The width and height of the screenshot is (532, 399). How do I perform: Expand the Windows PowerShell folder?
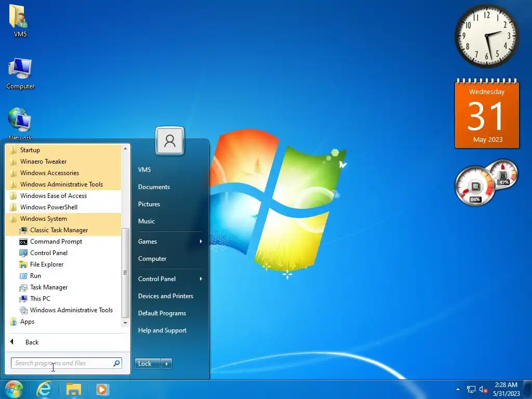point(63,207)
